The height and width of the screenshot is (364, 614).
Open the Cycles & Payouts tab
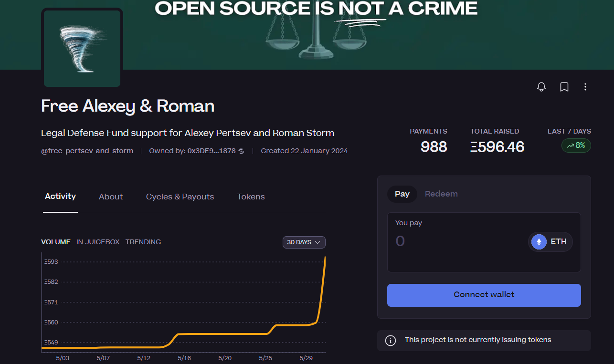click(180, 197)
